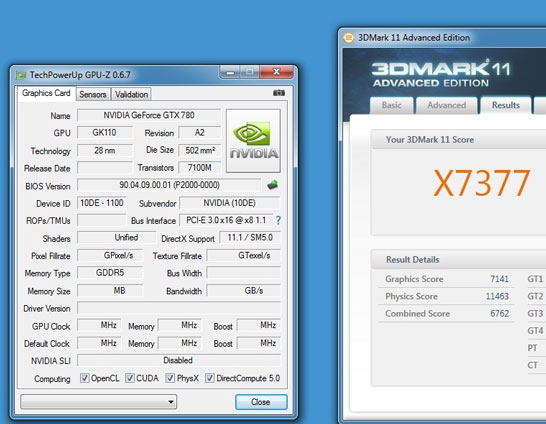546x424 pixels.
Task: Open the GPU selection dropdown
Action: (99, 402)
